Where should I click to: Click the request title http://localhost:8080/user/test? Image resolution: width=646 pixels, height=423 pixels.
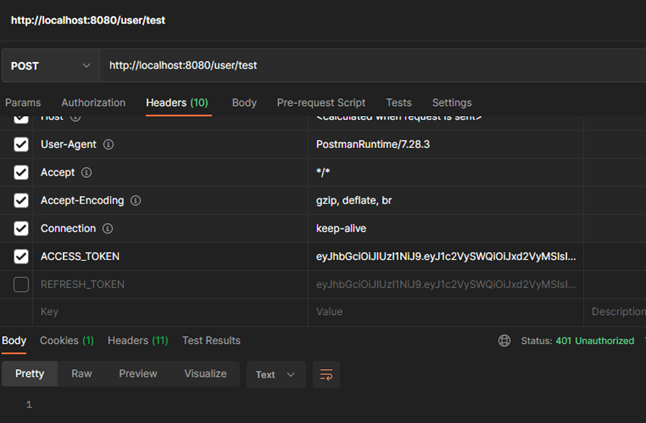88,20
